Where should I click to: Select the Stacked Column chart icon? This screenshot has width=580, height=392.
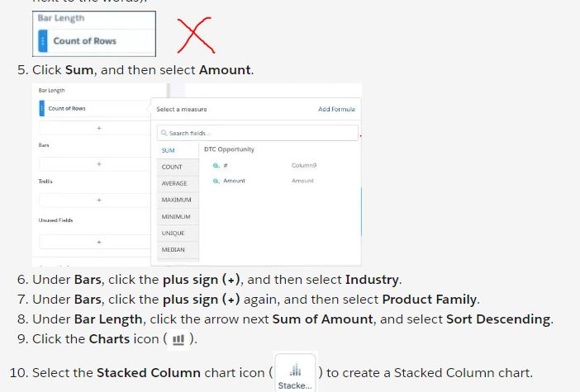pos(295,371)
